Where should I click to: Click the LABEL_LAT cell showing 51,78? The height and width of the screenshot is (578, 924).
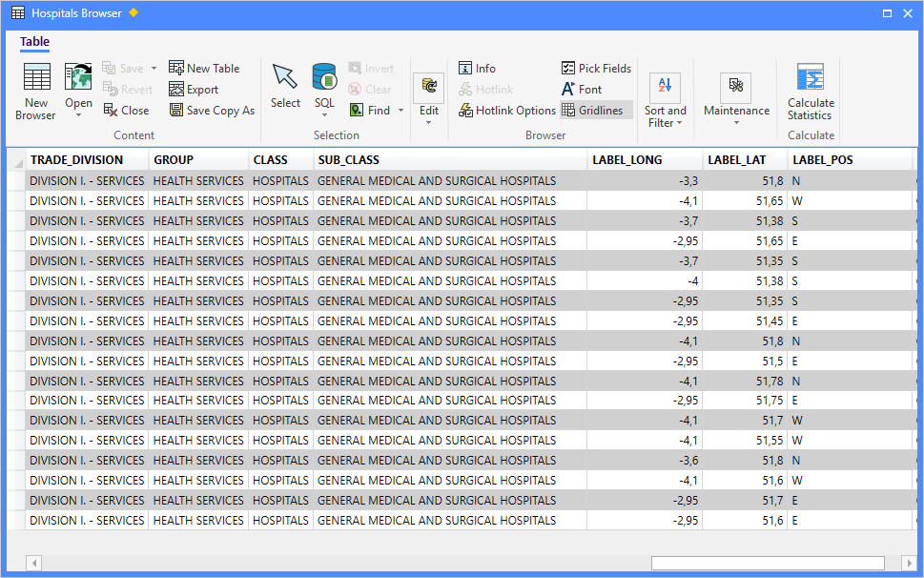pos(745,382)
